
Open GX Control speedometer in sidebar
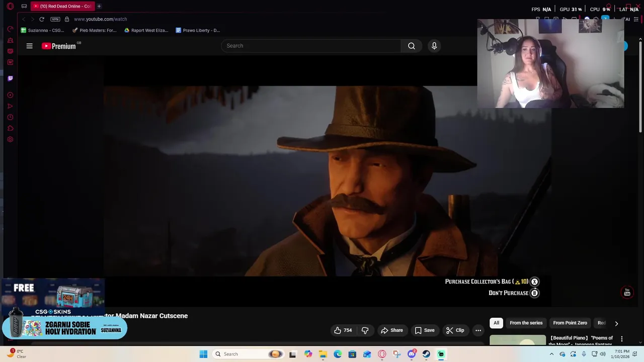(10, 29)
